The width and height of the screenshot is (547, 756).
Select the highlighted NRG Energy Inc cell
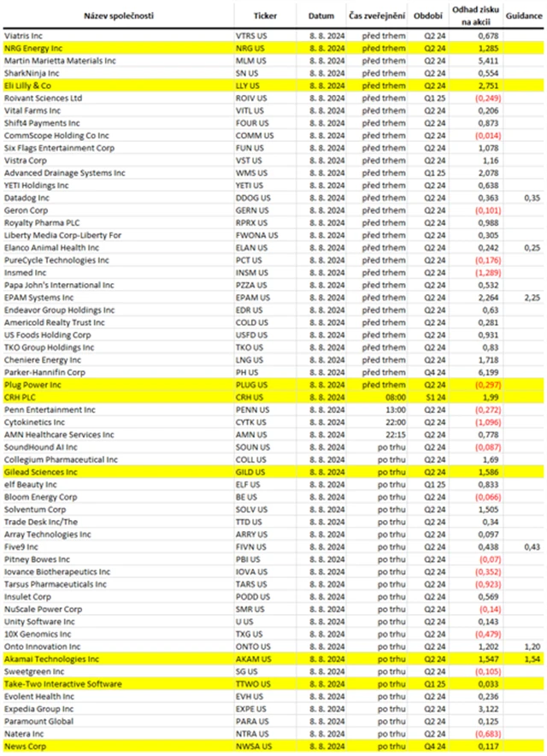[x=117, y=50]
